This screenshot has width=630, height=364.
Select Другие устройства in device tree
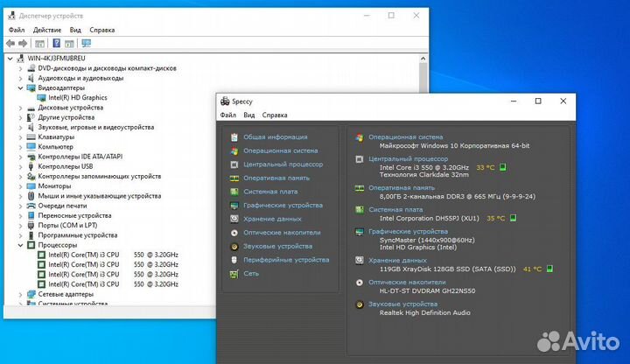click(x=66, y=117)
